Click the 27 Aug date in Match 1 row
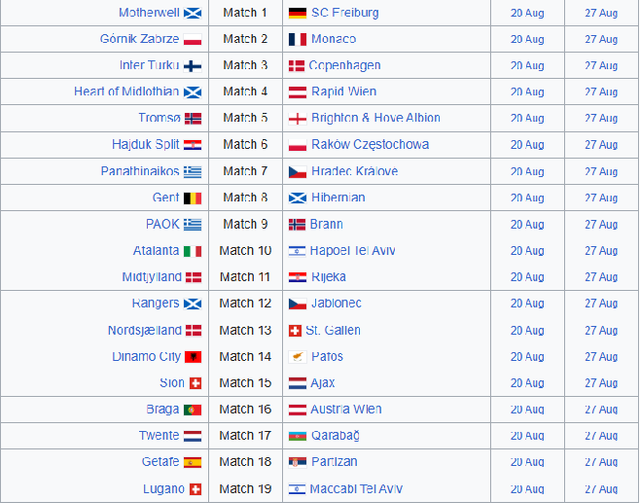 point(601,13)
